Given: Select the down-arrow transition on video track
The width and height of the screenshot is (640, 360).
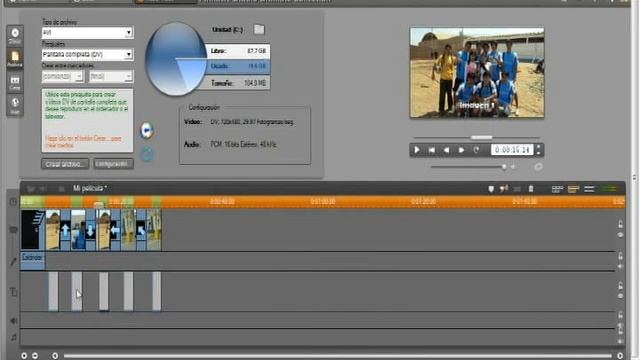Looking at the screenshot, I should (x=90, y=230).
